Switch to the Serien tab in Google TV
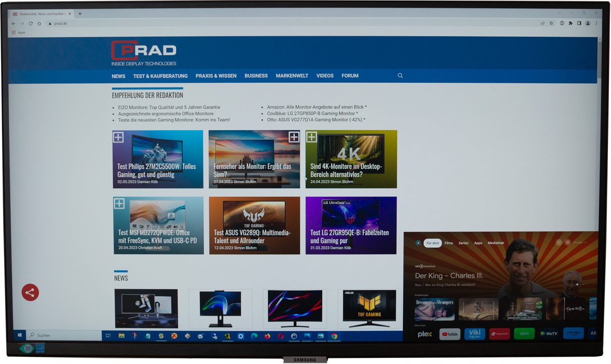Screen dimensions: 611x364 click(x=464, y=243)
